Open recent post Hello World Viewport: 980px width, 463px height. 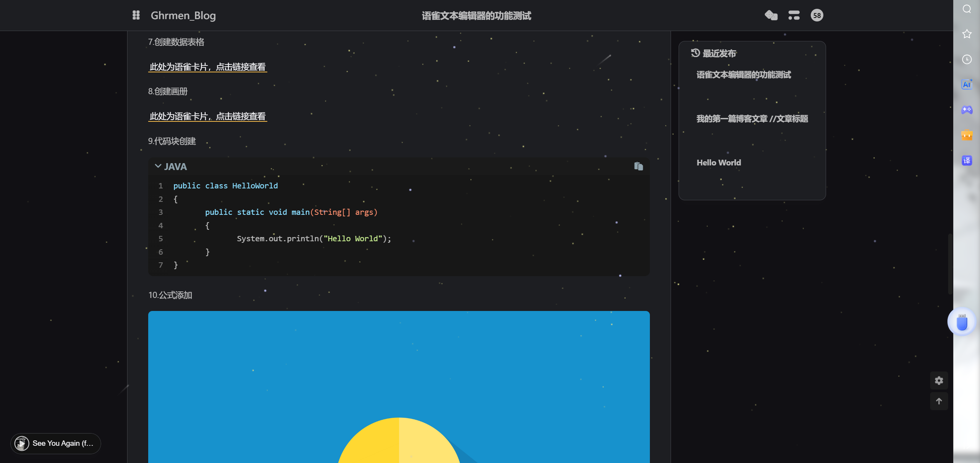point(718,163)
